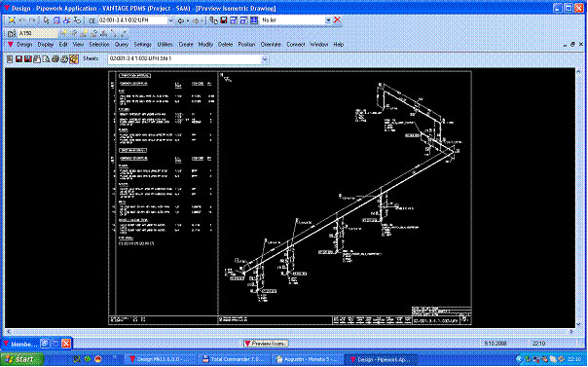Screen dimensions: 588x367
Task: Open the Sheets dropdown list
Action: click(x=265, y=58)
